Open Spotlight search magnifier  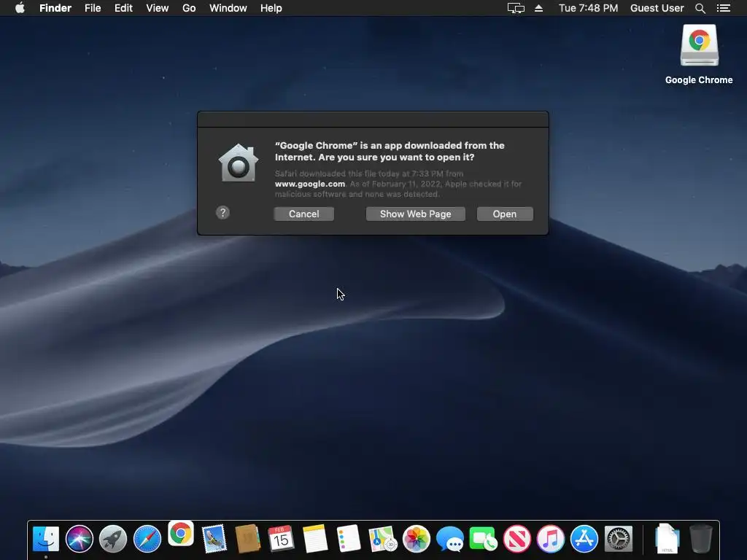click(x=700, y=8)
